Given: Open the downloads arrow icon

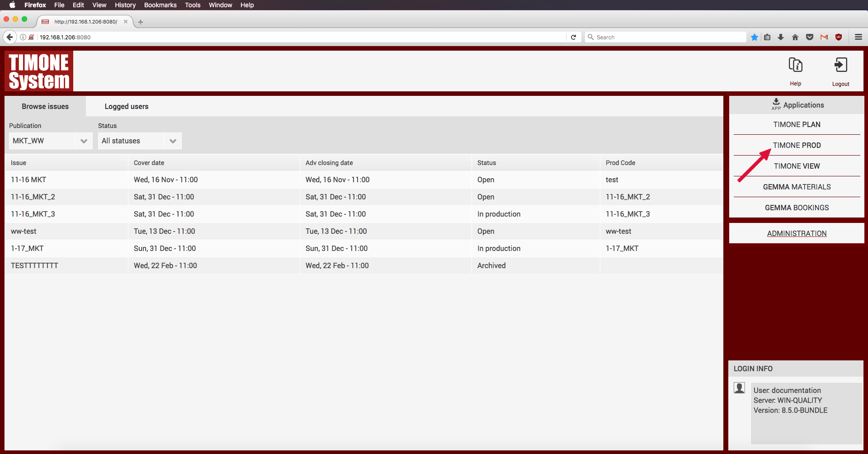Looking at the screenshot, I should click(x=781, y=37).
